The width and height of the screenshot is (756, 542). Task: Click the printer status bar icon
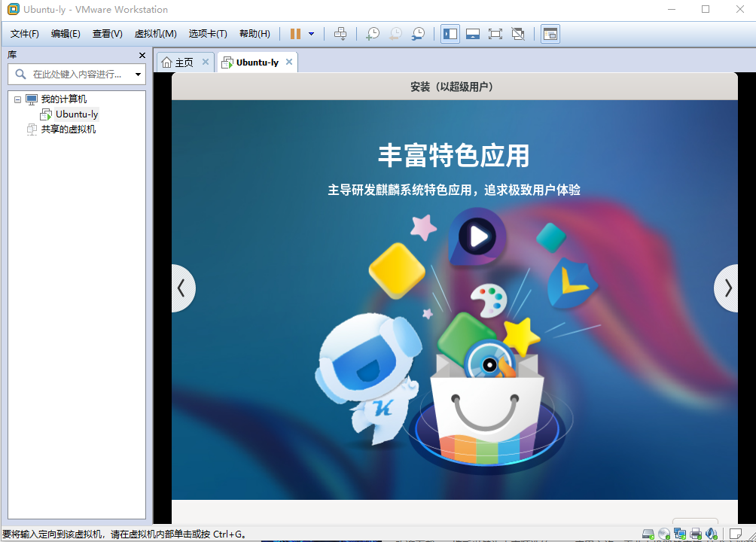point(696,534)
